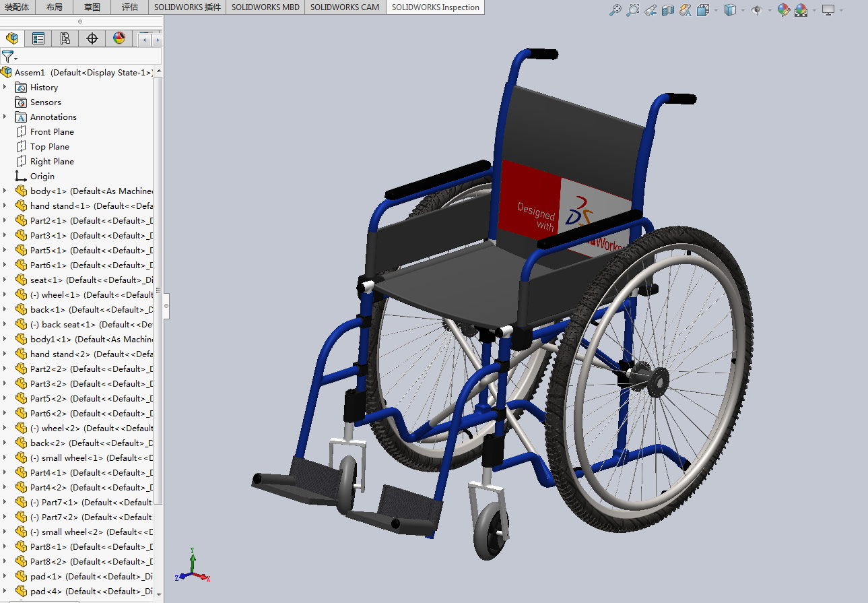Open the SOLIDWORKS MBD tab

(265, 7)
